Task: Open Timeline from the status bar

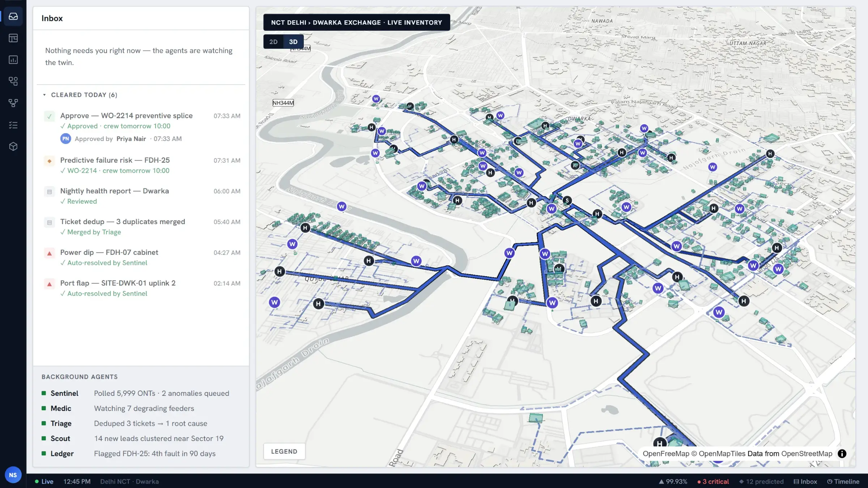Action: click(x=843, y=481)
